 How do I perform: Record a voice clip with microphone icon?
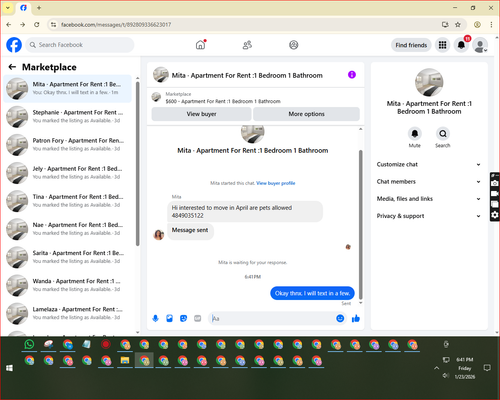tap(155, 319)
